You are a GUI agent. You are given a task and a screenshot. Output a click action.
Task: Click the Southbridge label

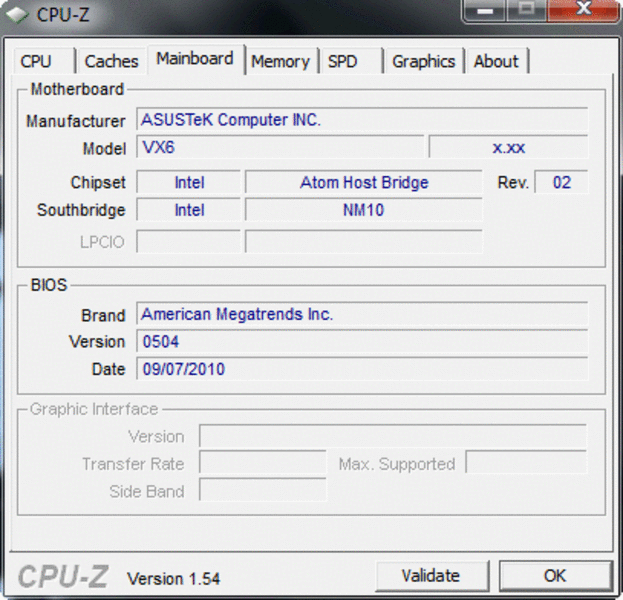click(81, 210)
